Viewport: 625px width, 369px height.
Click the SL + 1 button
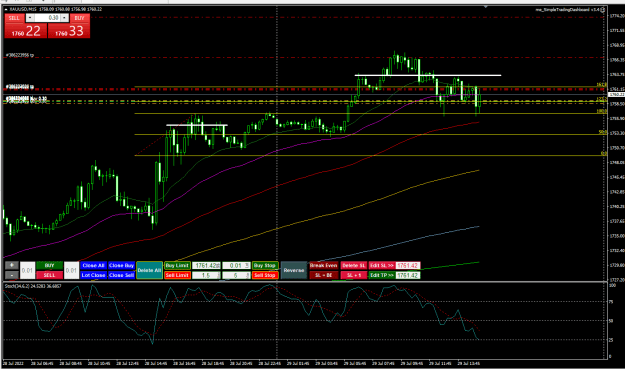[354, 275]
